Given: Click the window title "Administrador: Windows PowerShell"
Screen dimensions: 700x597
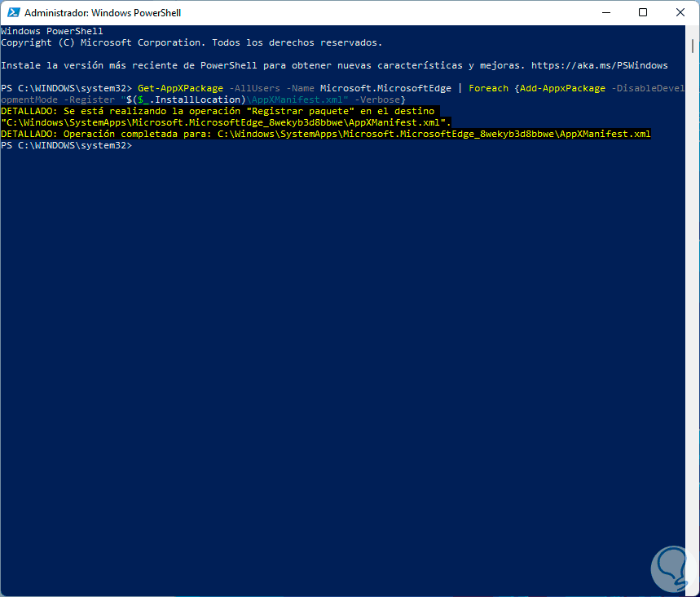Looking at the screenshot, I should [103, 13].
